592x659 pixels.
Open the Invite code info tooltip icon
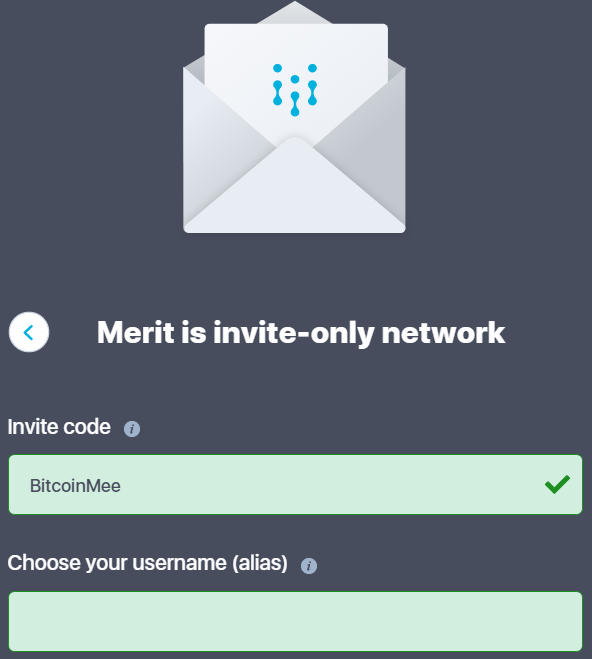[132, 429]
